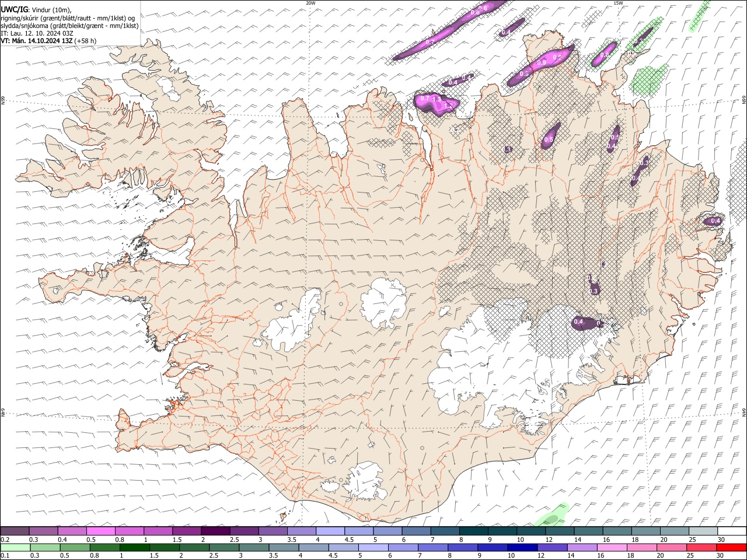Click the 'IT: Lau. 12. 10. 2024 03Z' line
747x560 pixels.
point(37,33)
